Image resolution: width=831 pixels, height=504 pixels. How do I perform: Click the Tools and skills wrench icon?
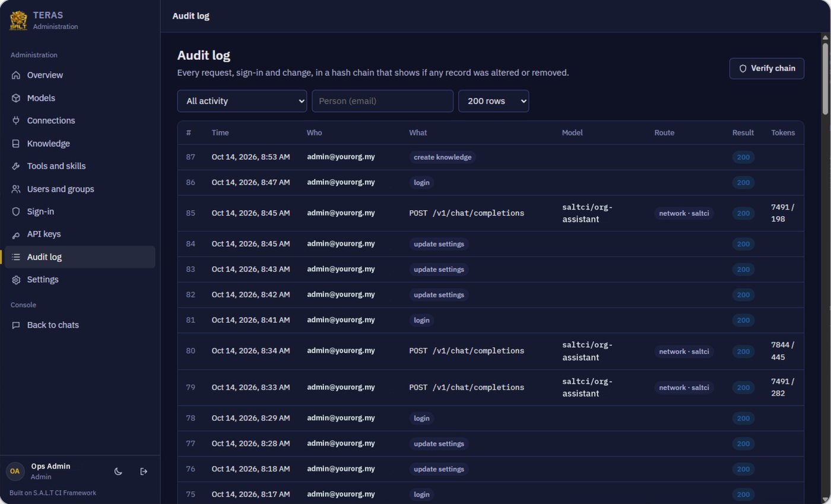(16, 166)
